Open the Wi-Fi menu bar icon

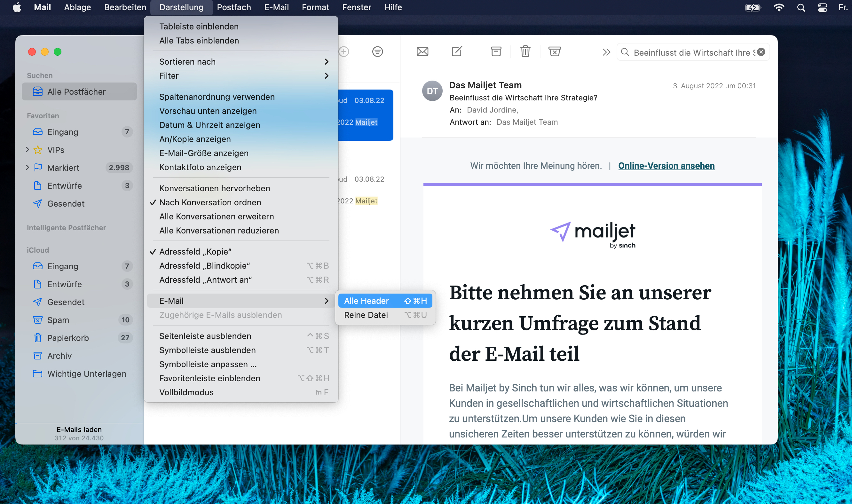779,7
